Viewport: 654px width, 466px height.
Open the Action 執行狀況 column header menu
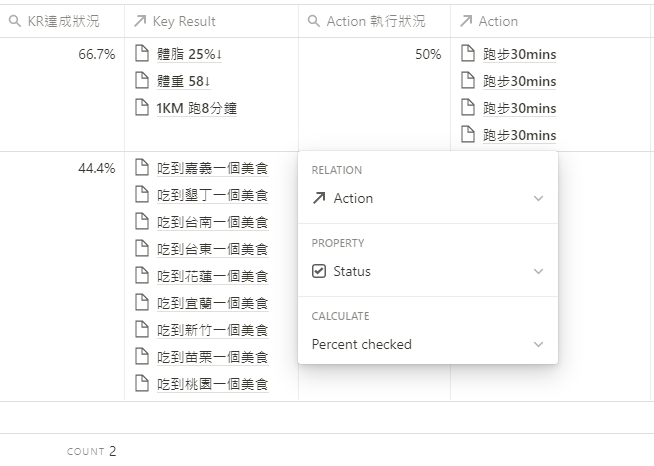point(375,21)
